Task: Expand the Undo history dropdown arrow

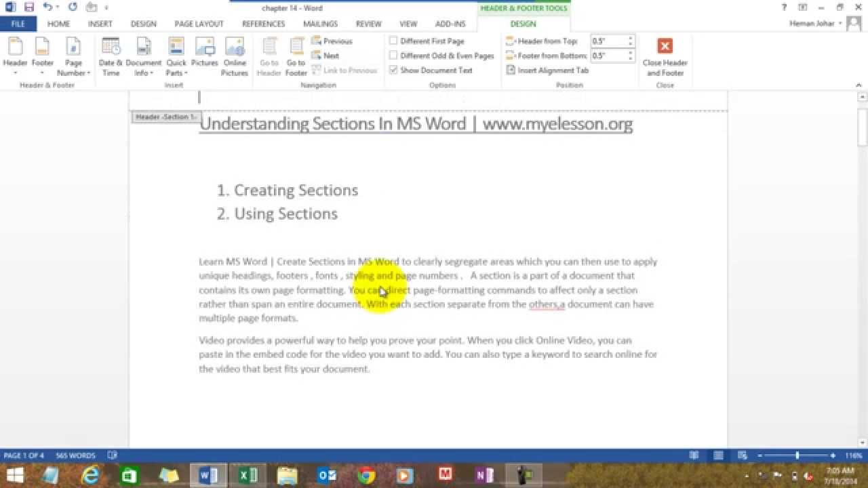Action: coord(58,7)
